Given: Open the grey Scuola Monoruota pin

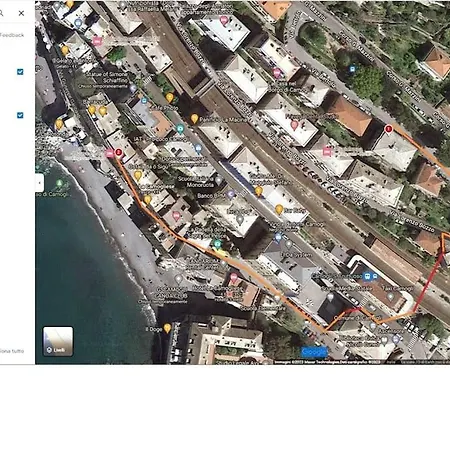Looking at the screenshot, I should pos(219,180).
